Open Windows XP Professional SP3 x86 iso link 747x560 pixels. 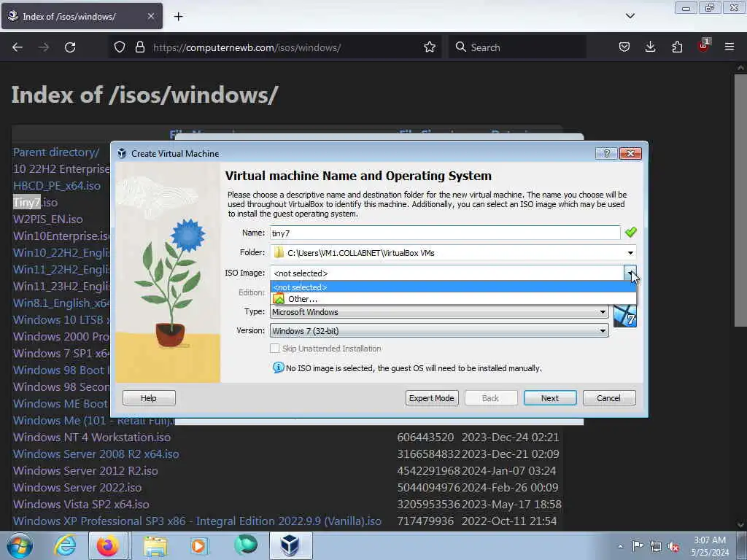tap(197, 521)
